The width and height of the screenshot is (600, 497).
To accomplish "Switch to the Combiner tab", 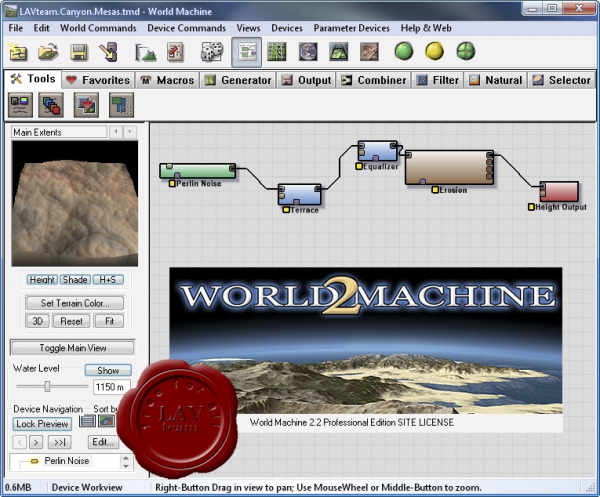I will pos(373,80).
